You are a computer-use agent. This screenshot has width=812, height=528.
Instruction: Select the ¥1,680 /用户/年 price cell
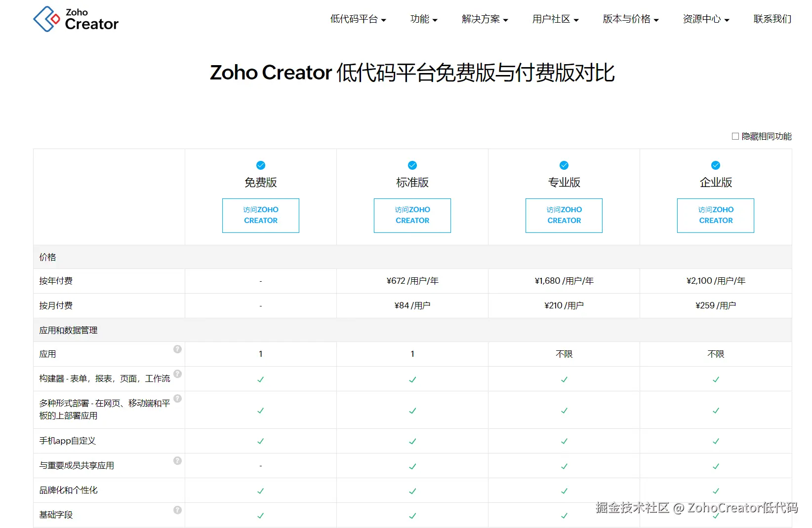(x=564, y=281)
